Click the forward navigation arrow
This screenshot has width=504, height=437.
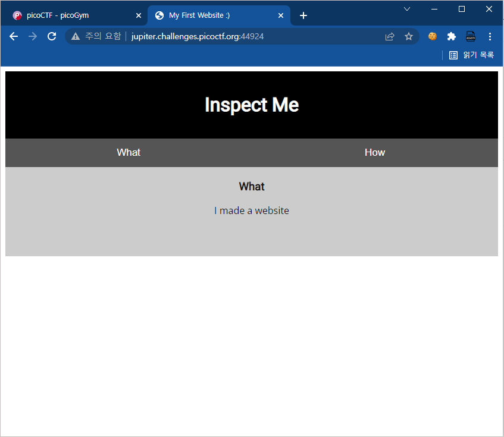[x=33, y=36]
